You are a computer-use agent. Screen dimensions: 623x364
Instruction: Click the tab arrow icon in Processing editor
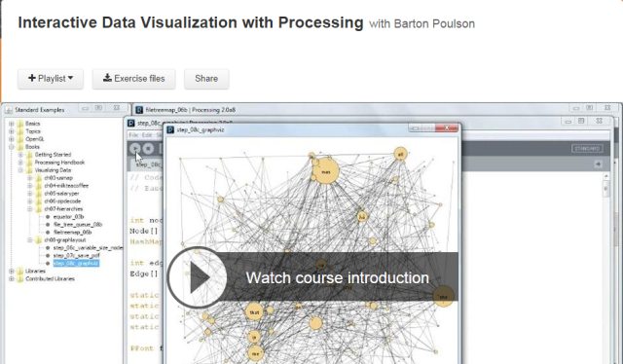point(598,164)
